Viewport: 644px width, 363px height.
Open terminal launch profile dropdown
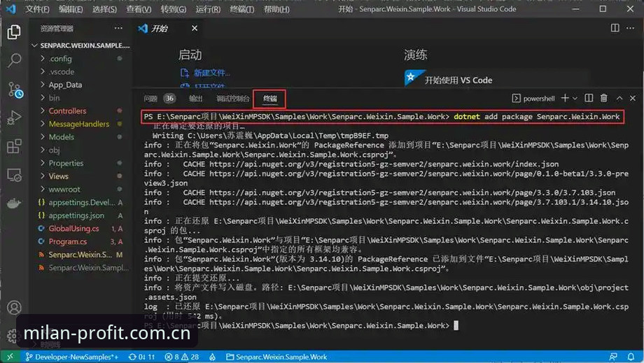[x=575, y=98]
